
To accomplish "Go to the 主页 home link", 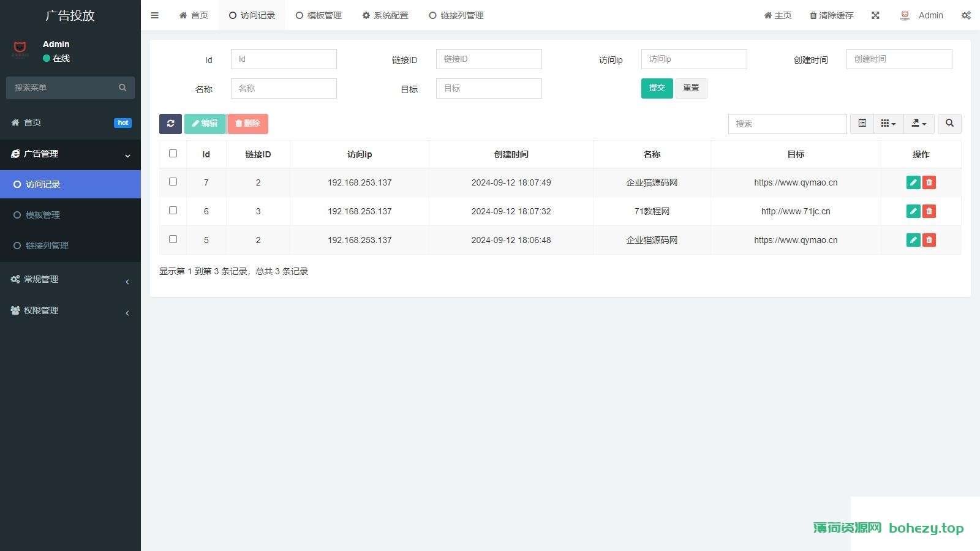I will [777, 15].
